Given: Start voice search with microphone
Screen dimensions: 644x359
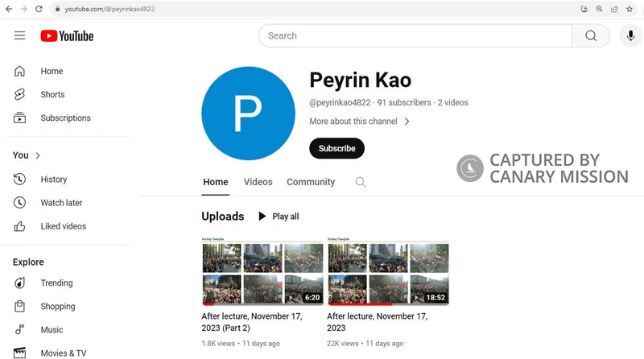Looking at the screenshot, I should tap(630, 35).
